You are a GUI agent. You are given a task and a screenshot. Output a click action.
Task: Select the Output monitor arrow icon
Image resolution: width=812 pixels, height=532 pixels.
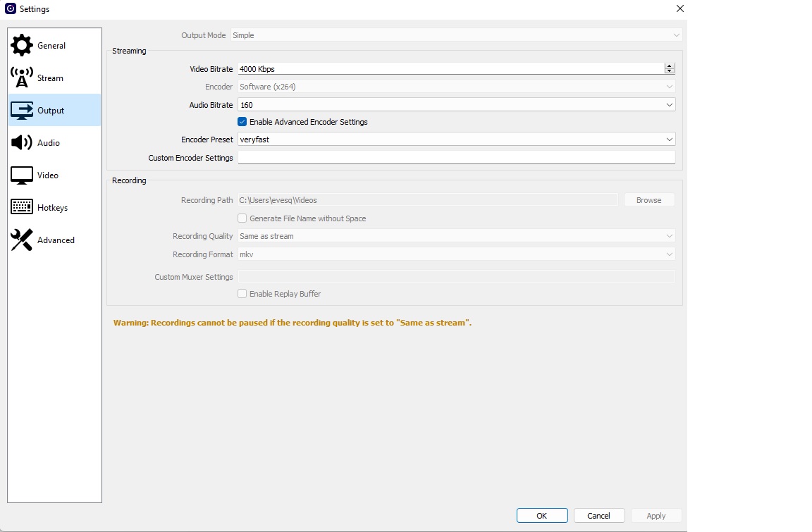point(22,111)
